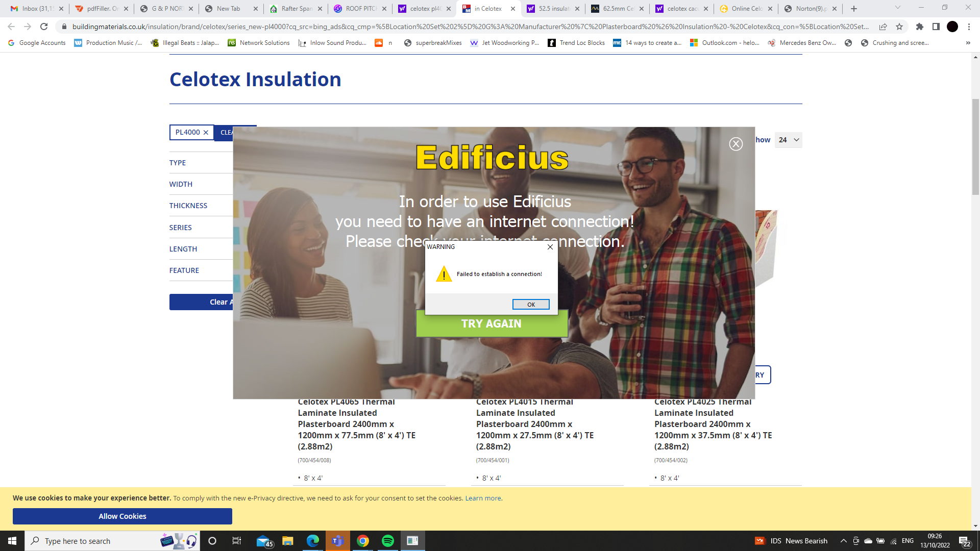Open the Show 24 items dropdown
The height and width of the screenshot is (551, 980).
pos(789,140)
